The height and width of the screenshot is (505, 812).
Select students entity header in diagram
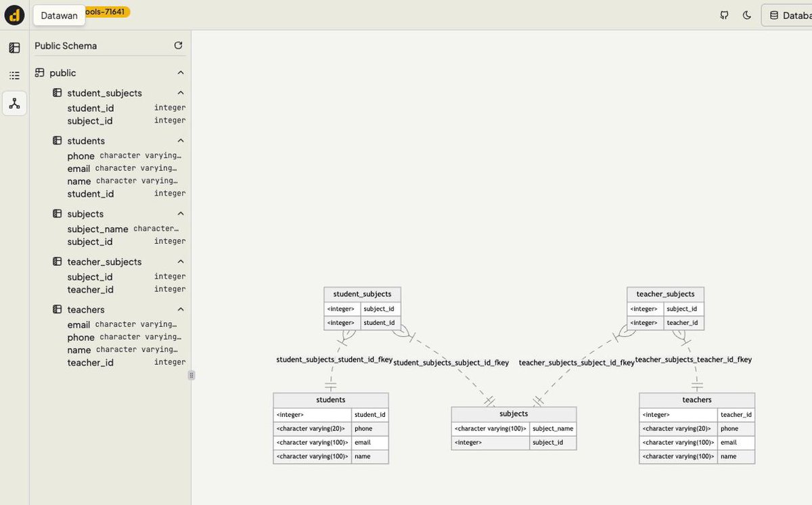[x=331, y=400]
